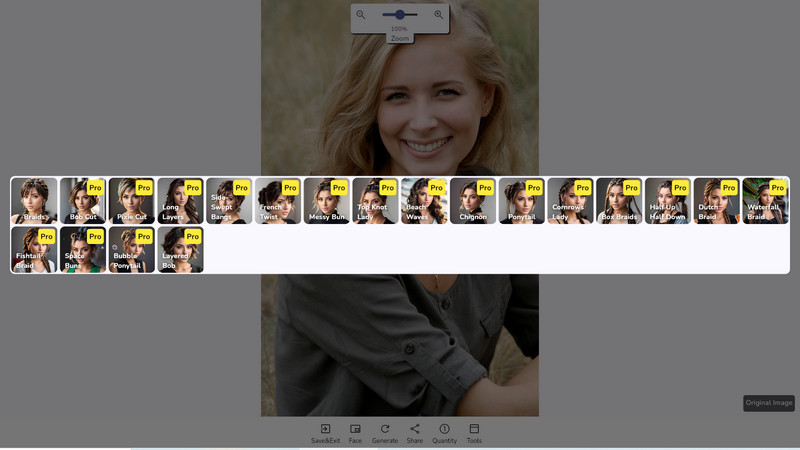Select the Messy Bun hairstyle
Viewport: 800px width, 450px height.
click(x=327, y=201)
